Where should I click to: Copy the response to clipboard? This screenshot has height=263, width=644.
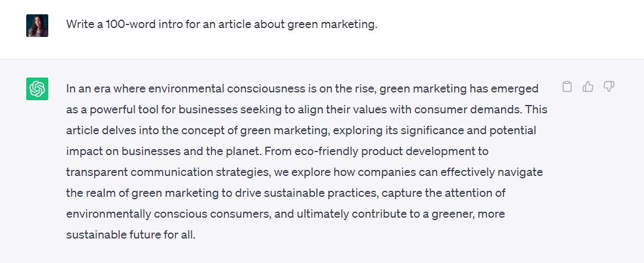(567, 87)
